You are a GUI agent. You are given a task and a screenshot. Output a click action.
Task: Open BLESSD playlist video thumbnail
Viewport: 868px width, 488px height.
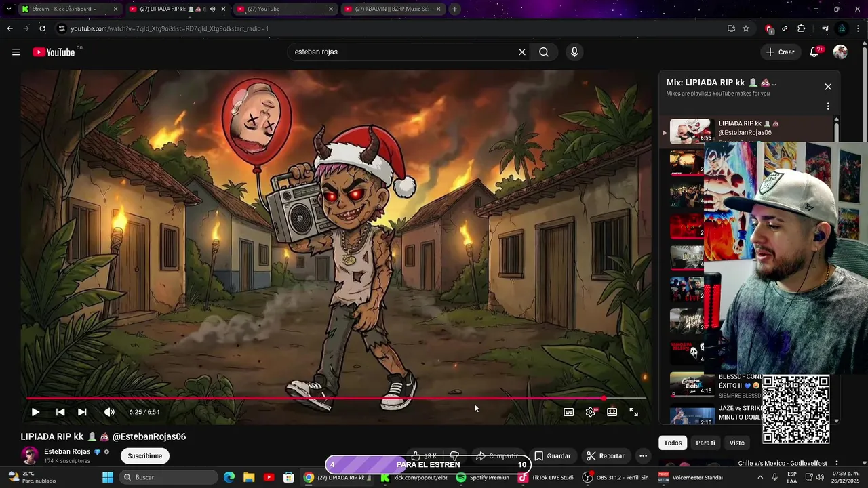click(x=692, y=384)
